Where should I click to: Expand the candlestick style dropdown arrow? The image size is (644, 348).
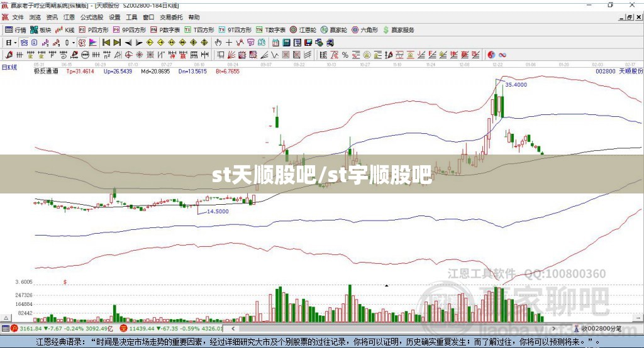coord(74,43)
